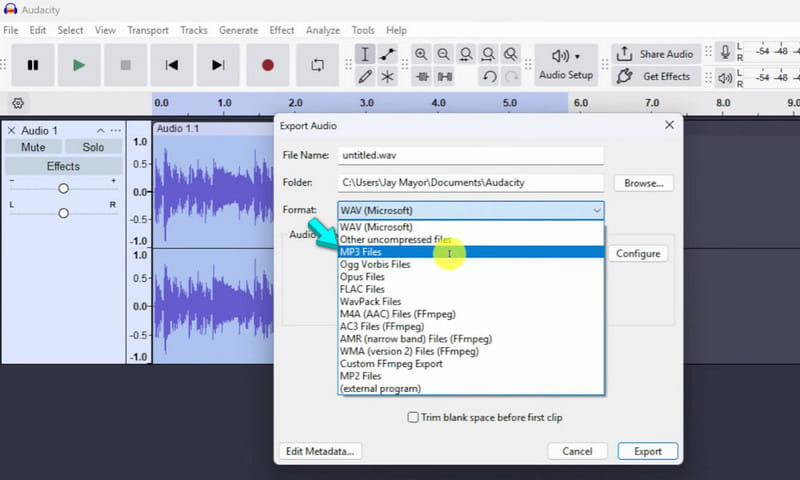
Task: Open the Tools menu
Action: pyautogui.click(x=363, y=30)
